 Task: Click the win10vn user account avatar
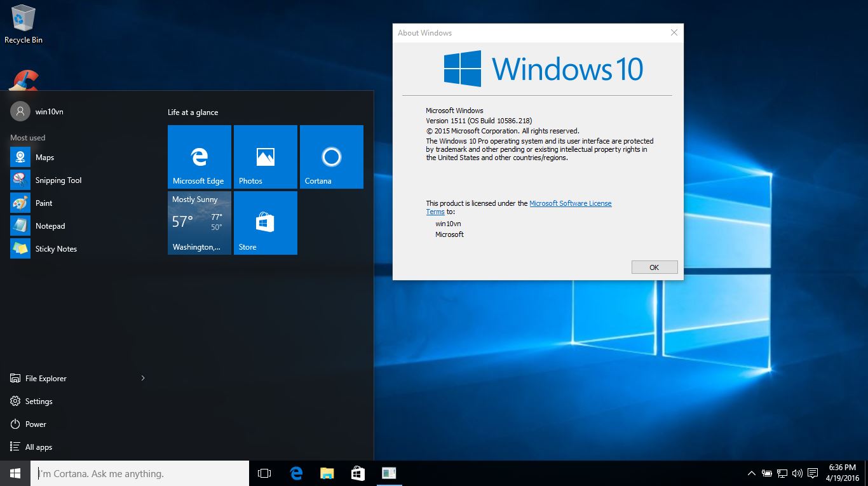click(x=20, y=111)
